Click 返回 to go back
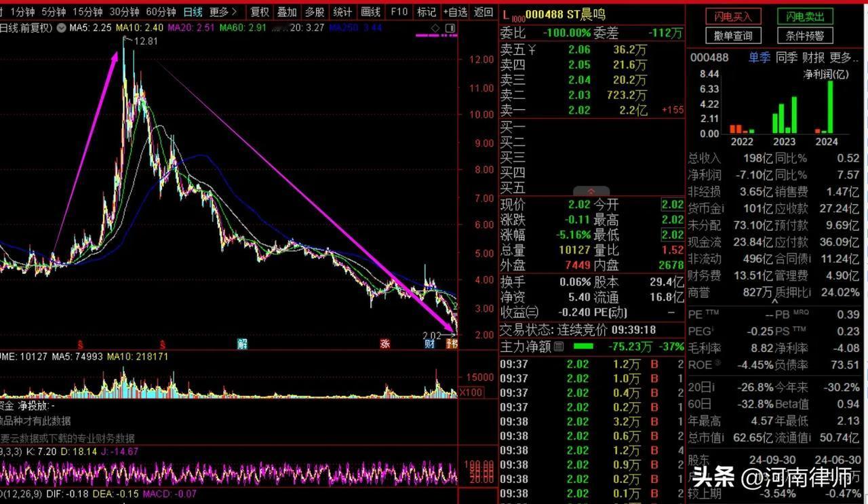 tap(484, 12)
